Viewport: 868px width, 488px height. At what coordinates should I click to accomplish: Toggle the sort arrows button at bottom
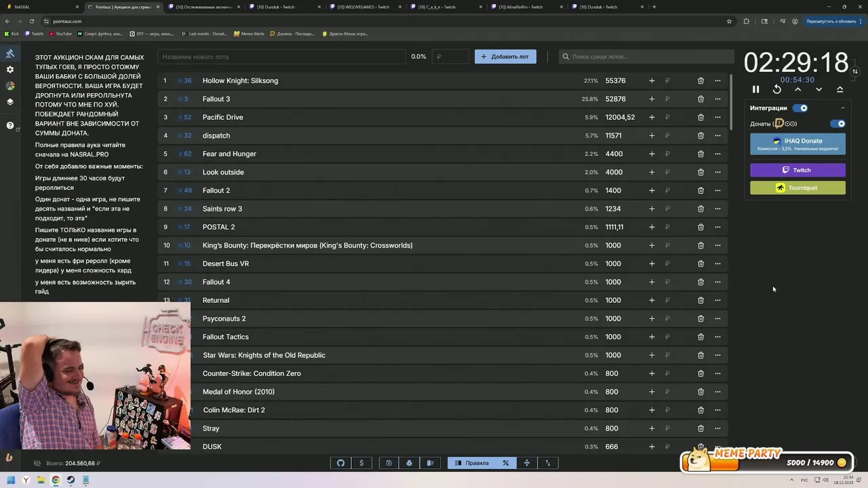pos(547,463)
